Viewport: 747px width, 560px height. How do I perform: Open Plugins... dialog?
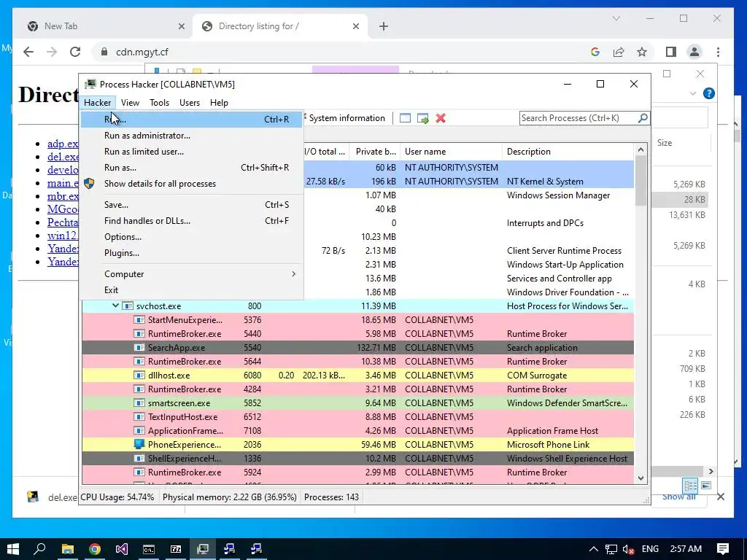(191, 253)
